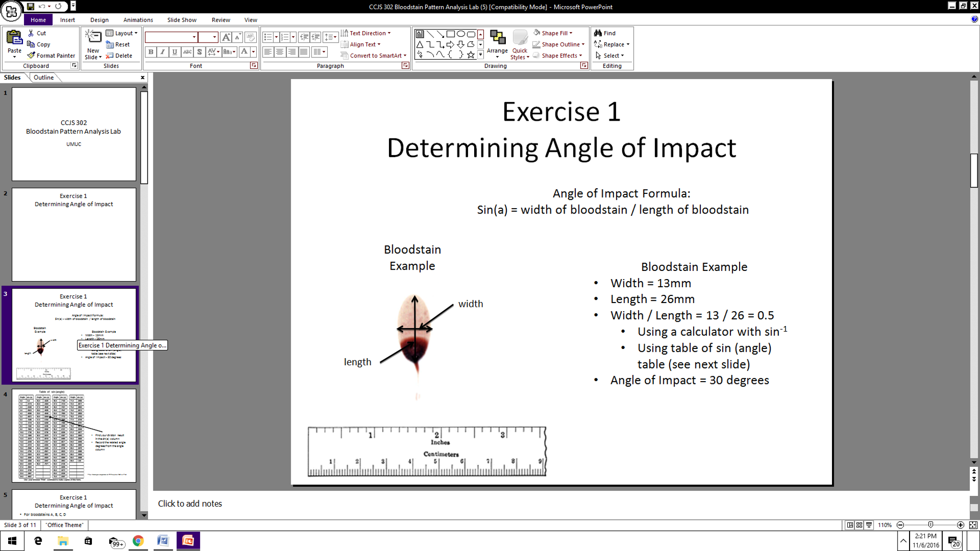Click the Bold formatting icon

(x=150, y=52)
